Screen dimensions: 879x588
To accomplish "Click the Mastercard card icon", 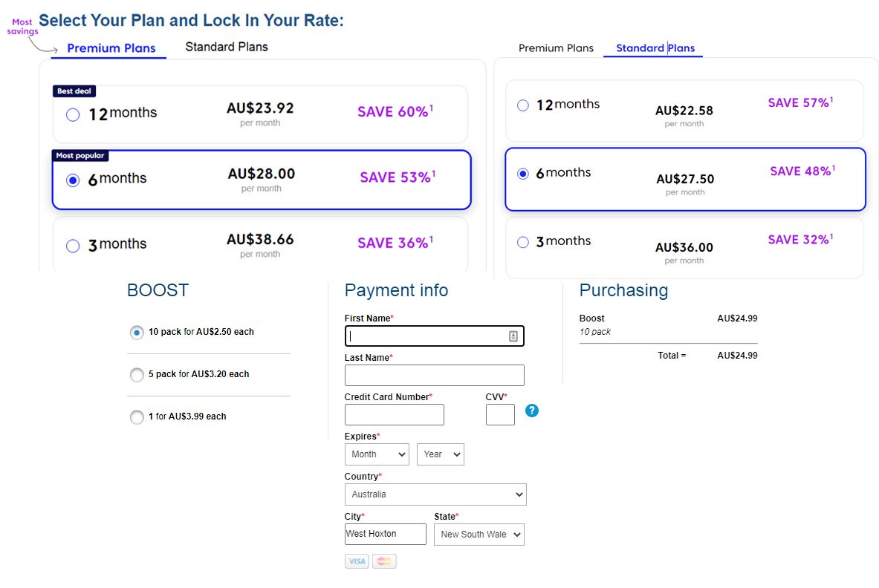I will [384, 561].
